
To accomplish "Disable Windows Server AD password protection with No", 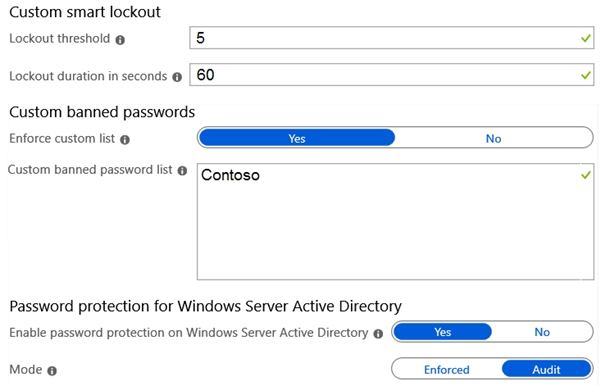I will pos(542,332).
